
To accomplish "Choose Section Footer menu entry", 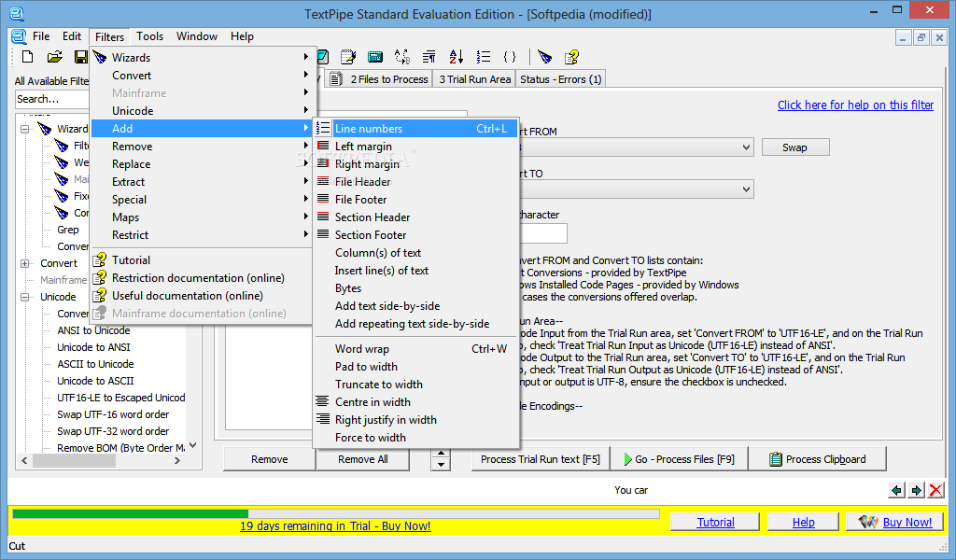I will 416,234.
